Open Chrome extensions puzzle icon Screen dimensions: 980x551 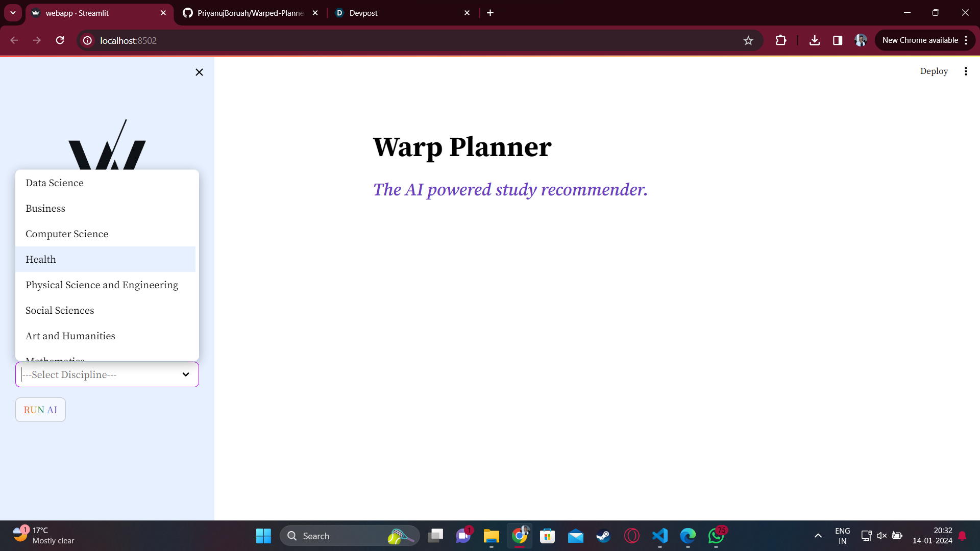pyautogui.click(x=780, y=40)
